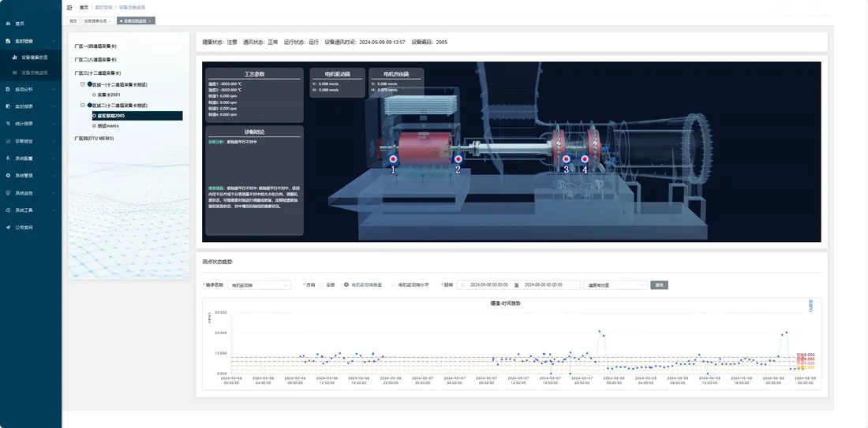Expand the 统计报表 sidebar menu chevron
The width and height of the screenshot is (868, 428).
coord(54,124)
